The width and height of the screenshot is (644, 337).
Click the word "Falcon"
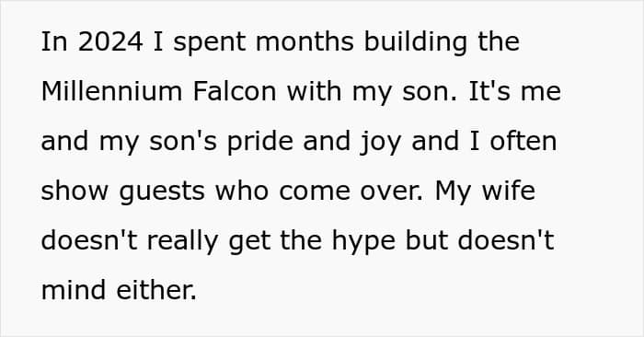point(235,91)
